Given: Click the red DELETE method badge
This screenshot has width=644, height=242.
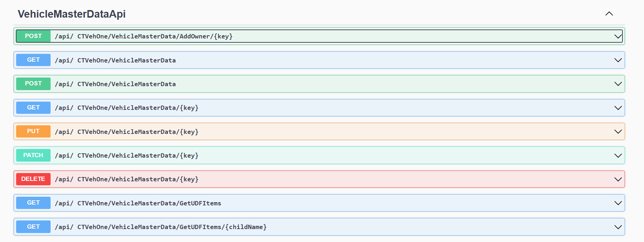Looking at the screenshot, I should pos(33,179).
